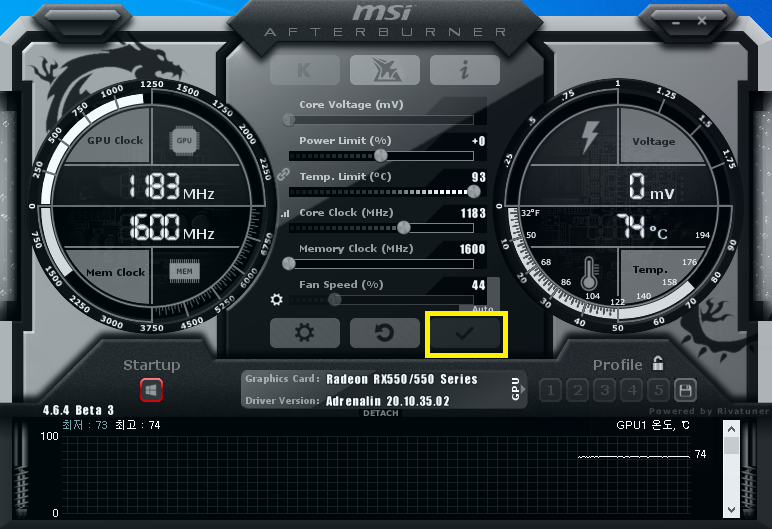Click the version text 4.6.4 Beta 3
Screen dimensions: 772x529
pyautogui.click(x=78, y=410)
